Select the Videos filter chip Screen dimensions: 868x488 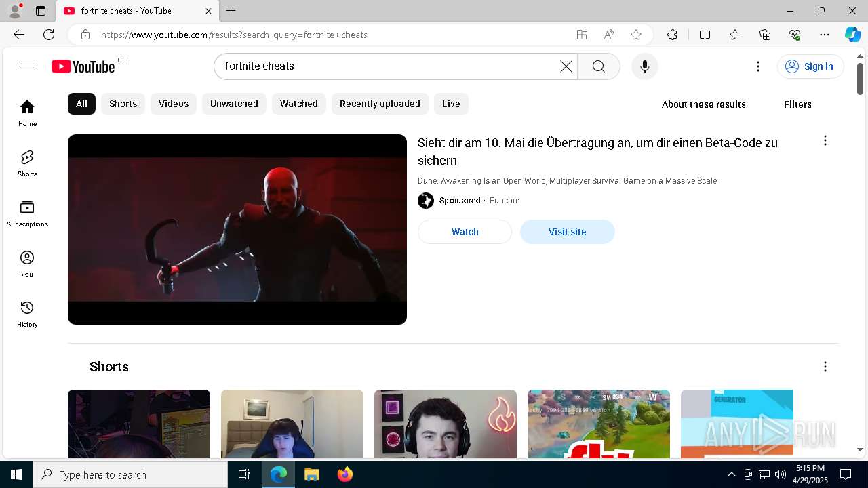coord(174,104)
